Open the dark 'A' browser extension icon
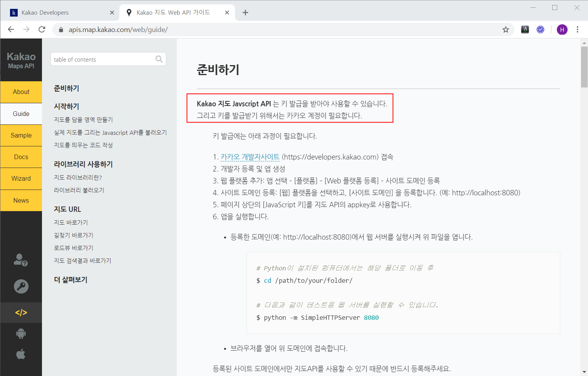The height and width of the screenshot is (376, 588). click(x=525, y=29)
